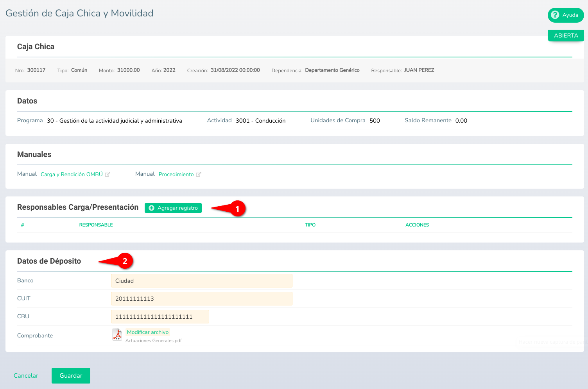588x389 pixels.
Task: Focus the Banco field containing Ciudad
Action: point(202,281)
